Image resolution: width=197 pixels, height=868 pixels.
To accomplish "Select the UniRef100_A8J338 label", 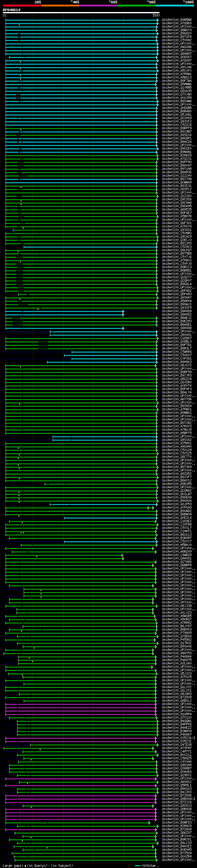I will (x=176, y=606).
